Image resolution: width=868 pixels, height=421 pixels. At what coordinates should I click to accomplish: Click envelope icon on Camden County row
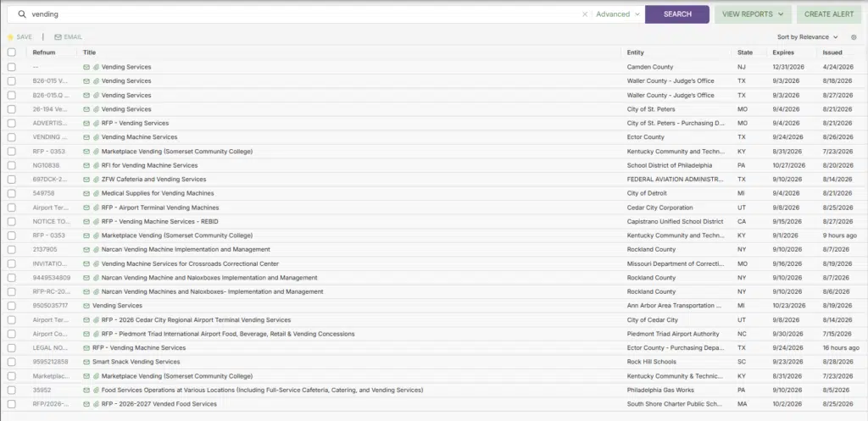coord(86,67)
